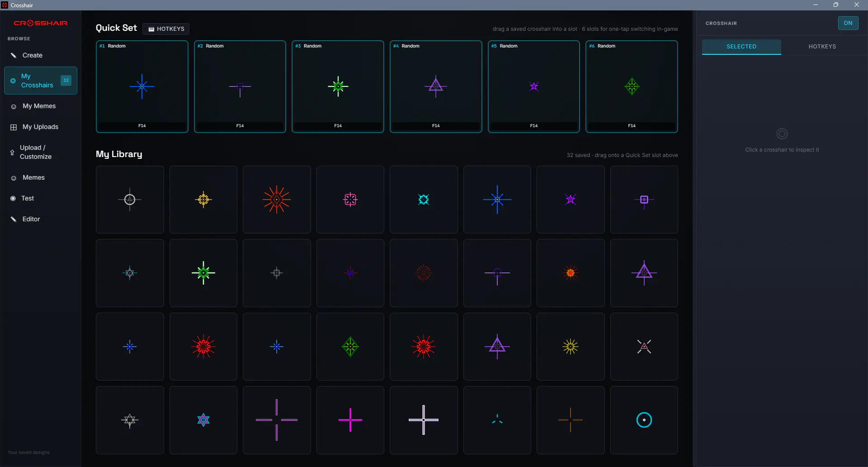Open My Memes section

pyautogui.click(x=41, y=106)
